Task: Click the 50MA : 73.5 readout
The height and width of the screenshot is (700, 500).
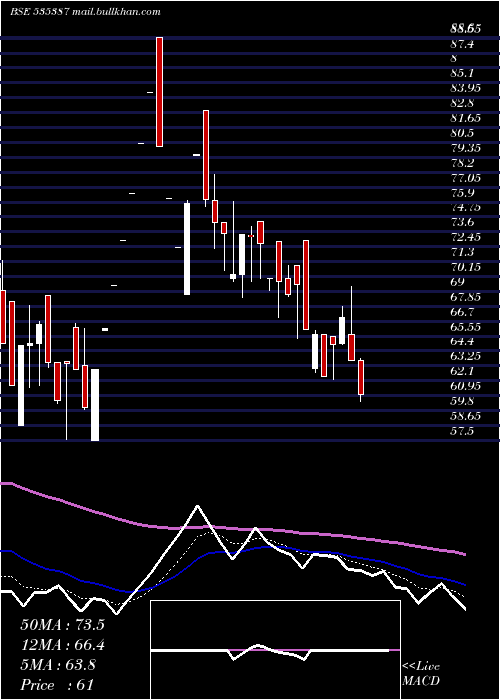Action: coord(62,625)
